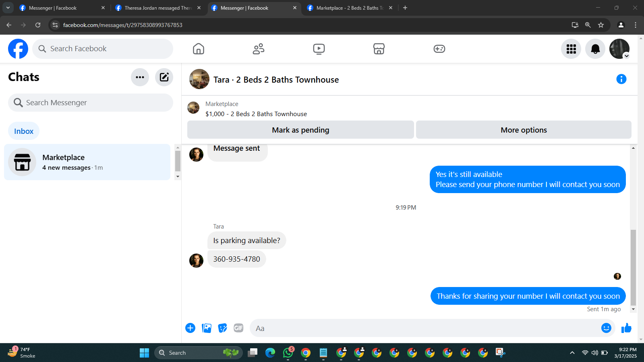Click the Facebook logo
This screenshot has width=644, height=362.
18,49
